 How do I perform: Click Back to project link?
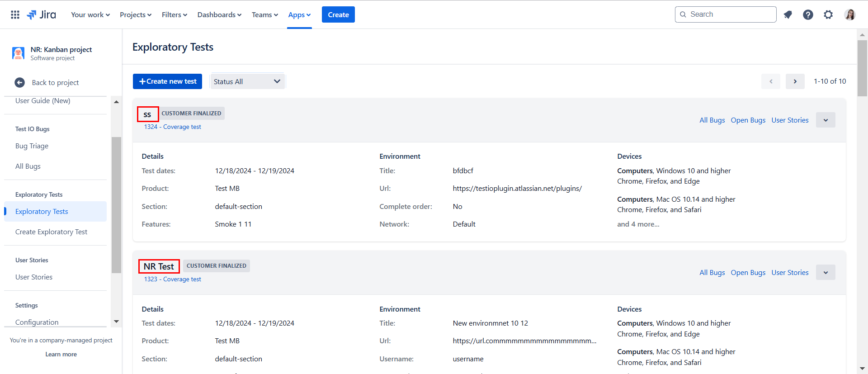[55, 83]
